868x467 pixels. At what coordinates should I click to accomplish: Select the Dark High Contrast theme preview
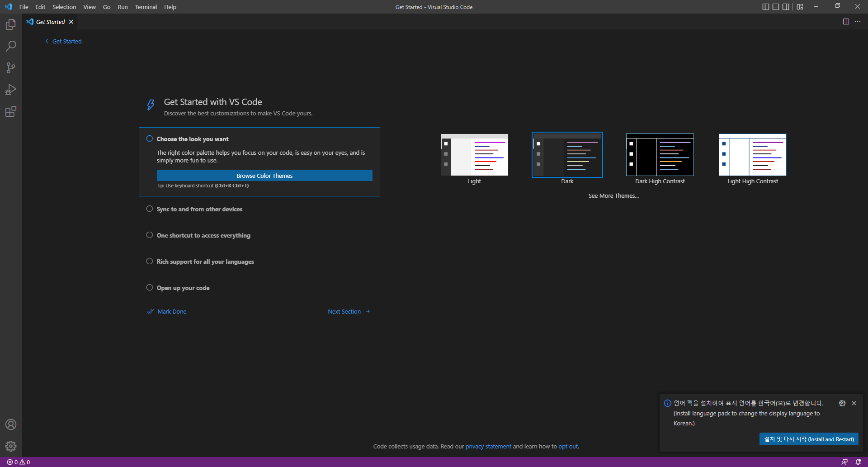tap(660, 155)
